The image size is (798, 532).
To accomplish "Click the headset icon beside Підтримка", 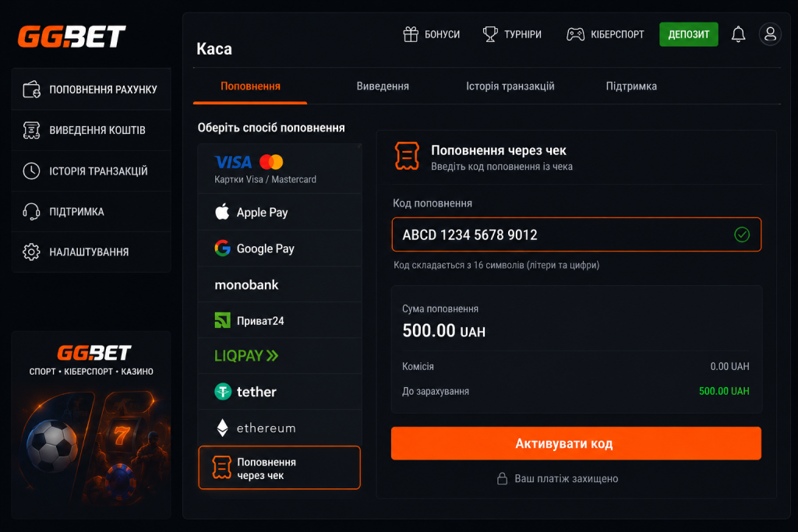I will (x=31, y=212).
